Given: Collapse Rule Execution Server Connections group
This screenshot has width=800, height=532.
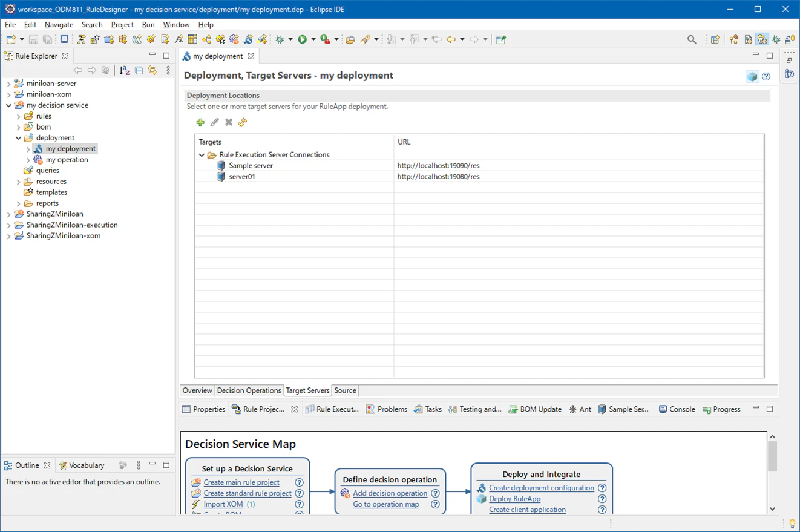Looking at the screenshot, I should click(x=202, y=155).
